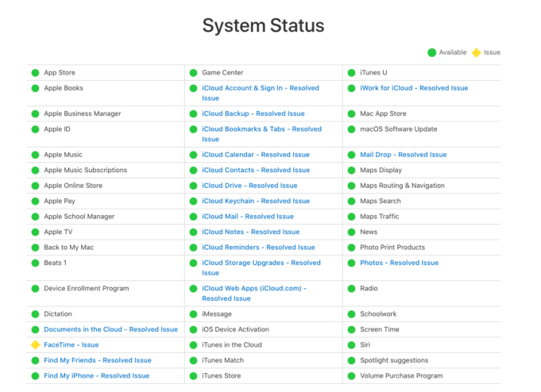Open the iCloud Backup - Resolved Issue link
Image resolution: width=541 pixels, height=392 pixels.
point(253,113)
